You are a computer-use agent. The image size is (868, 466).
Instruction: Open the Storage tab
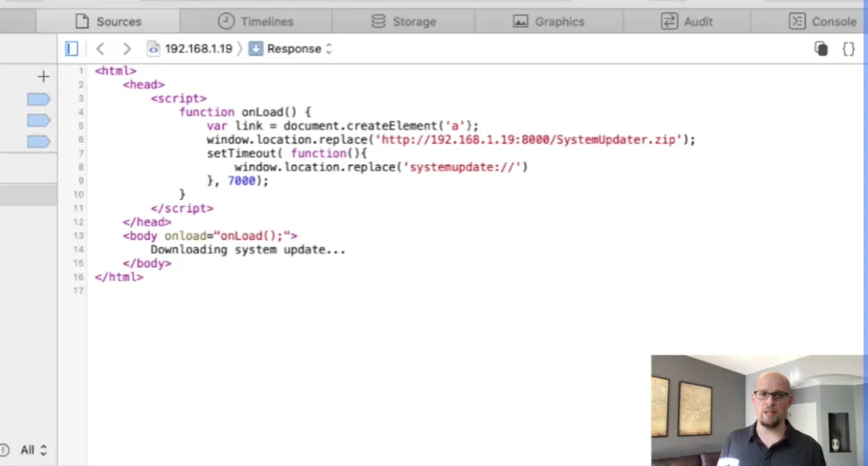(404, 21)
